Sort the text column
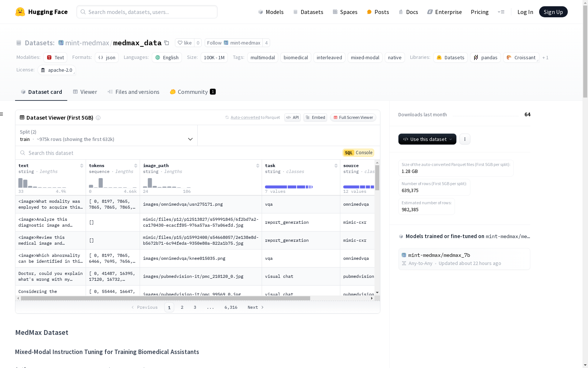588x368 pixels. 82,166
